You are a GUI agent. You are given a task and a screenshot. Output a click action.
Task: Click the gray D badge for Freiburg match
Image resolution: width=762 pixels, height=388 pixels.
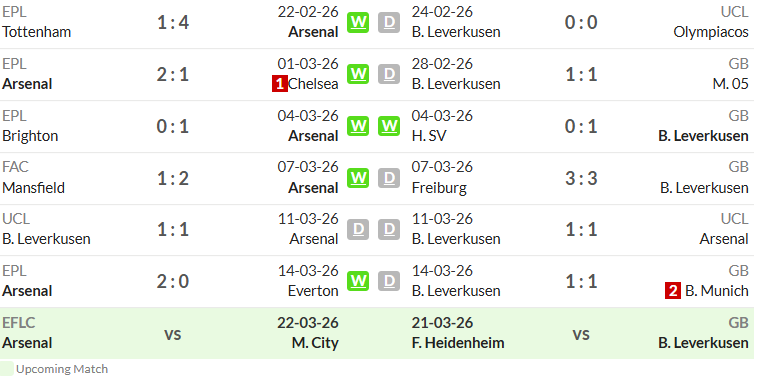pyautogui.click(x=389, y=178)
